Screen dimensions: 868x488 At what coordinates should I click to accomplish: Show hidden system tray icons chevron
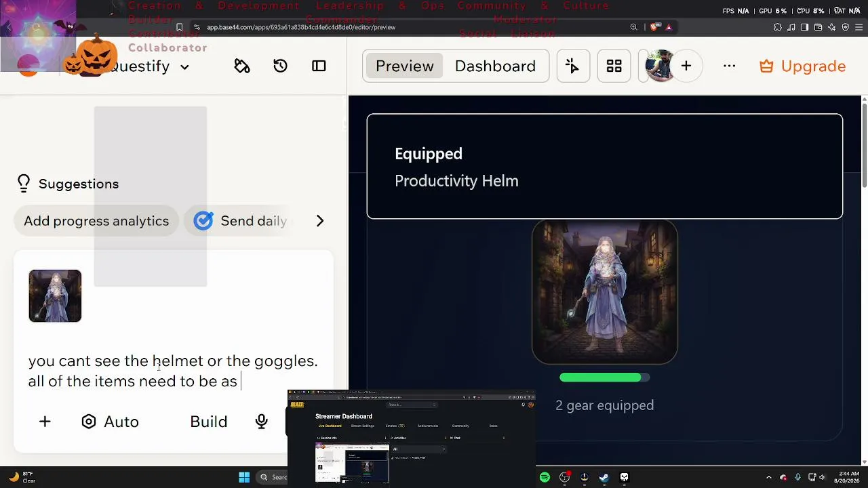coord(768,477)
